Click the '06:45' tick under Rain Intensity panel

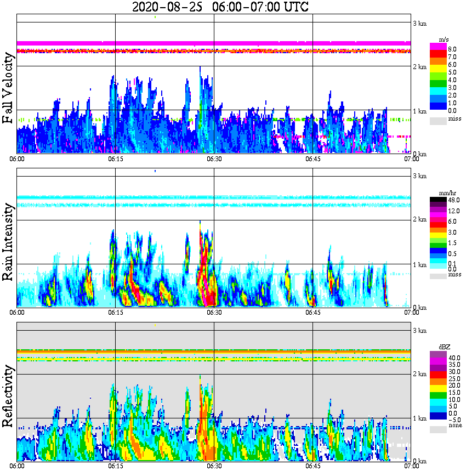312,313
